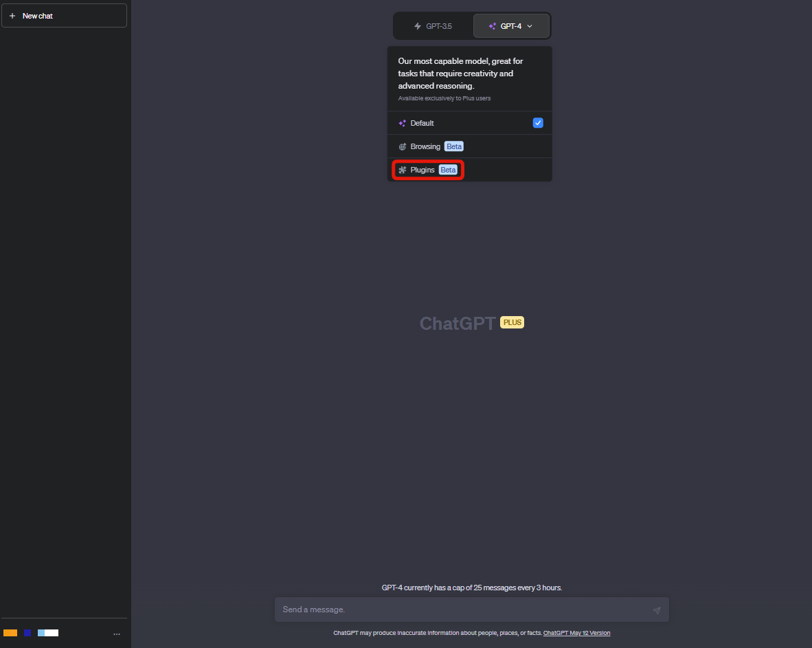Screen dimensions: 812x648
Task: Click the sparkle icon beside Default
Action: point(403,123)
